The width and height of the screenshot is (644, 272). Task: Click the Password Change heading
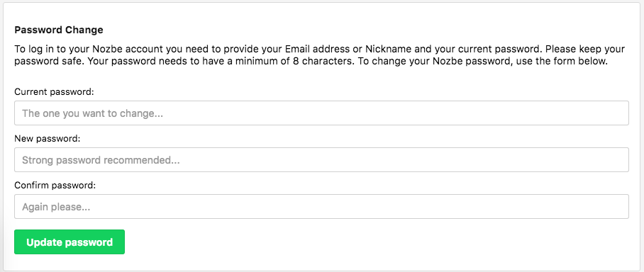pyautogui.click(x=59, y=30)
